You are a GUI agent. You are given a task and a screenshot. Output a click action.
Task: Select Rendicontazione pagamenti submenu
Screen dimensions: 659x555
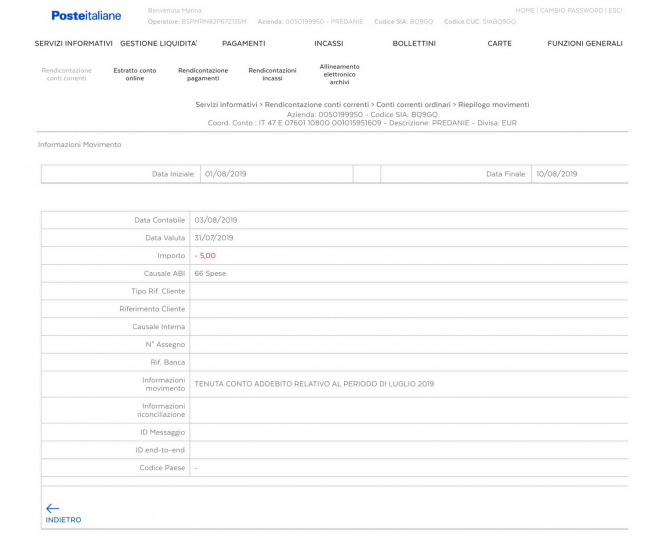point(203,74)
